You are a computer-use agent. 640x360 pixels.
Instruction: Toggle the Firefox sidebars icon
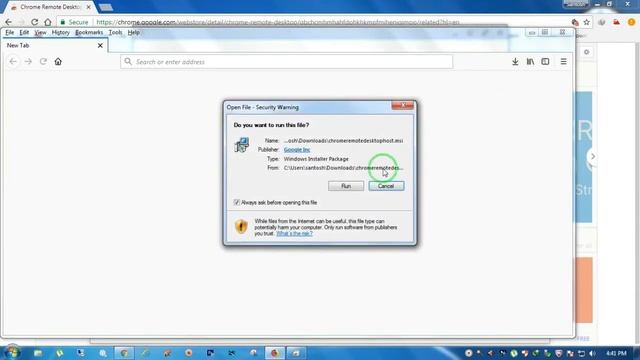545,62
